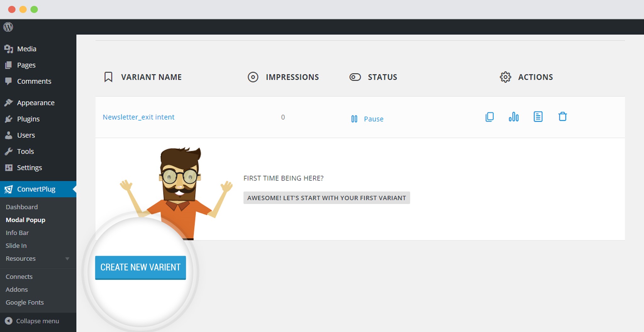The width and height of the screenshot is (644, 332).
Task: Click the Actions gear icon
Action: click(505, 77)
